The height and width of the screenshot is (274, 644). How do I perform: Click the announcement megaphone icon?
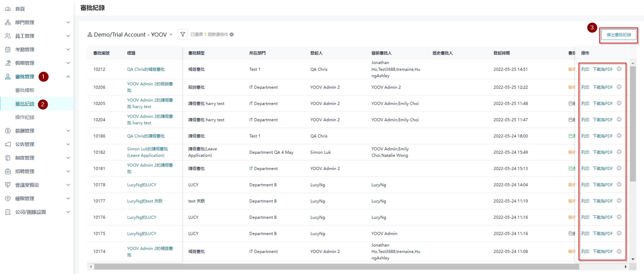coord(8,144)
